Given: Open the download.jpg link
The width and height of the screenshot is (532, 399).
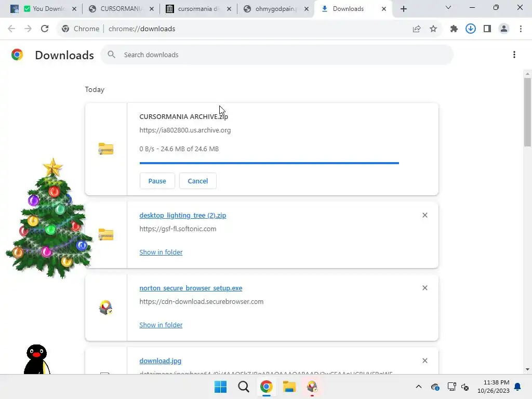Looking at the screenshot, I should pyautogui.click(x=160, y=361).
